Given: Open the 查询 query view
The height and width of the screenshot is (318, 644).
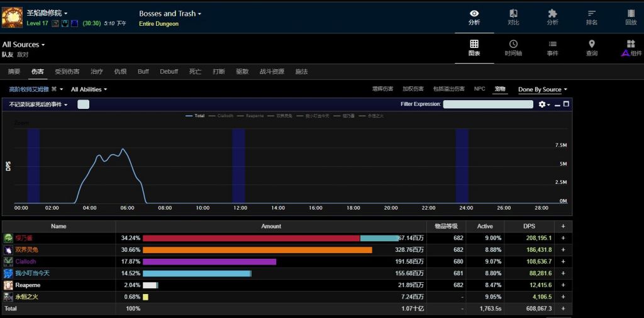Looking at the screenshot, I should click(x=591, y=48).
